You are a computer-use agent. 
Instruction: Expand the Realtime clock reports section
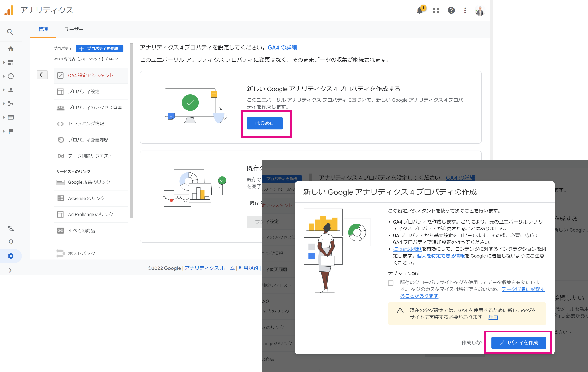tap(11, 76)
